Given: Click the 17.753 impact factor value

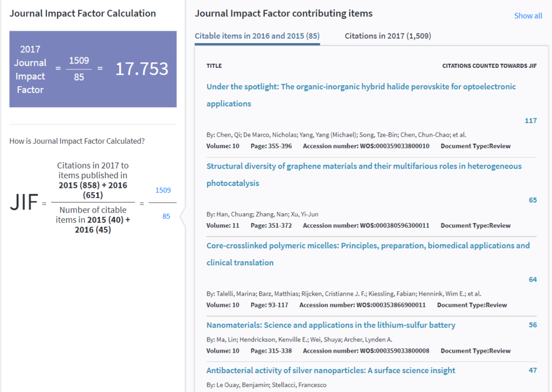Looking at the screenshot, I should [x=142, y=69].
